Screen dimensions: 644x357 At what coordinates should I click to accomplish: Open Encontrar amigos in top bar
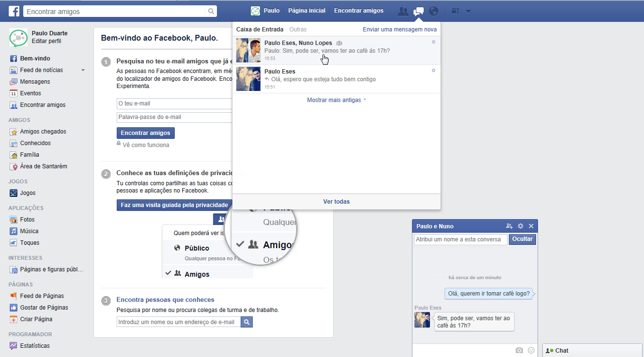[358, 11]
